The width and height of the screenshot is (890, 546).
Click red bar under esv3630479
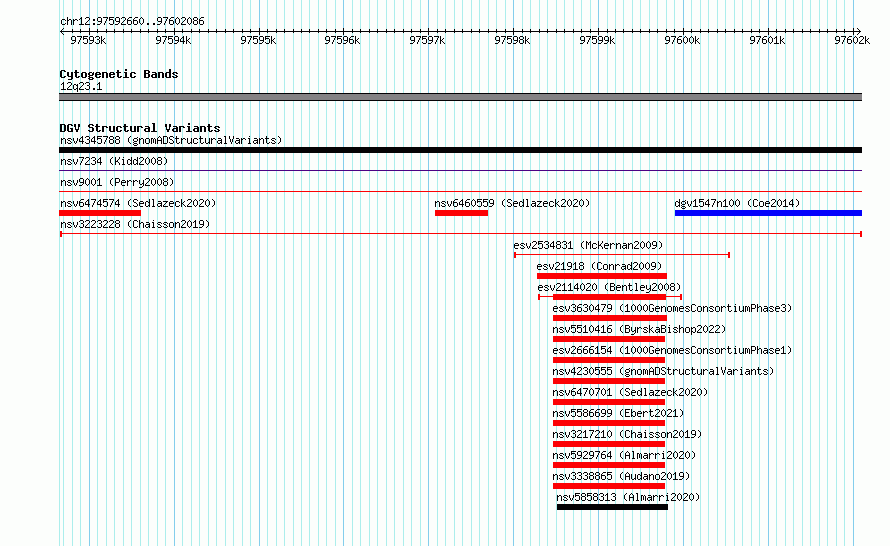click(x=610, y=318)
